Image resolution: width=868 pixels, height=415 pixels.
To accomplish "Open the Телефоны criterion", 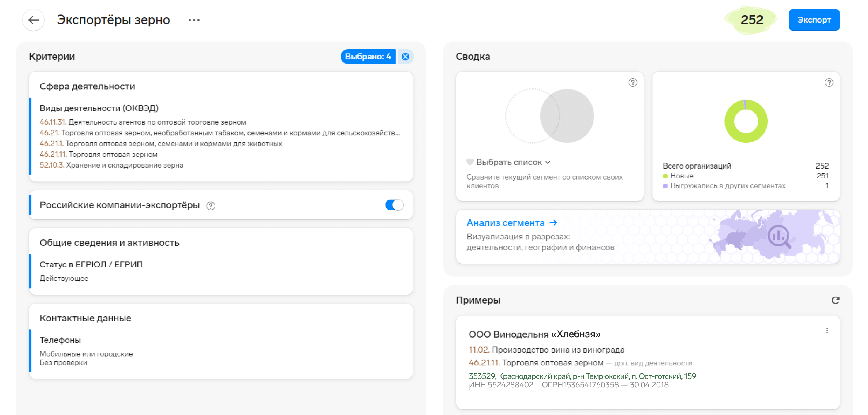I will 60,340.
